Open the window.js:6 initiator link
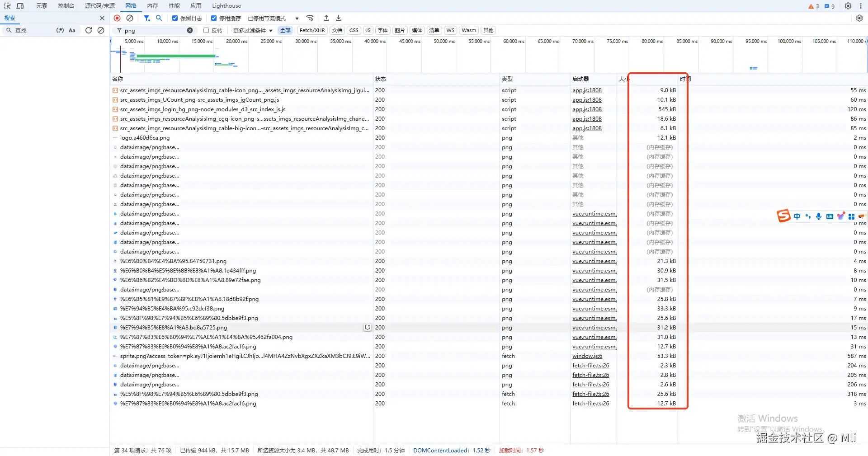 coord(587,356)
